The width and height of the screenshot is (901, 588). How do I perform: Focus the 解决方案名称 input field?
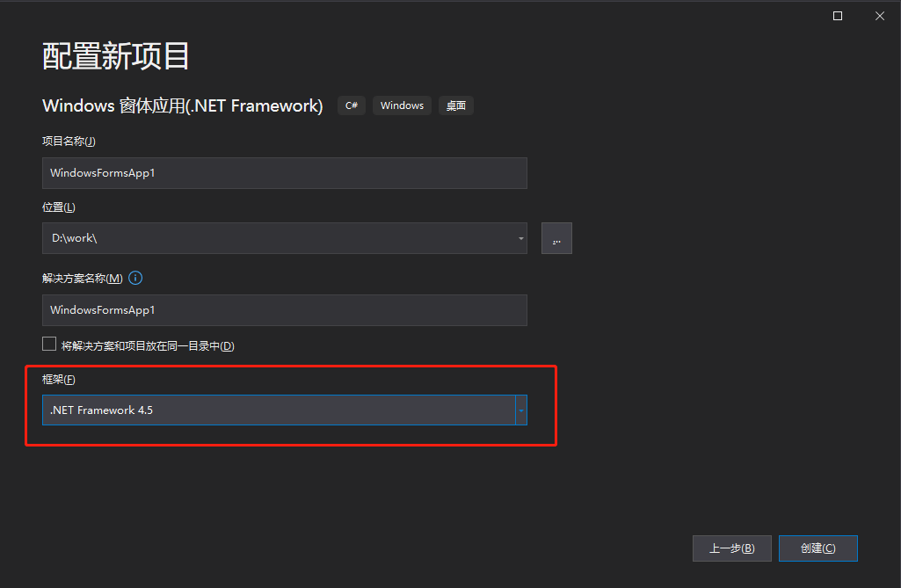(285, 310)
